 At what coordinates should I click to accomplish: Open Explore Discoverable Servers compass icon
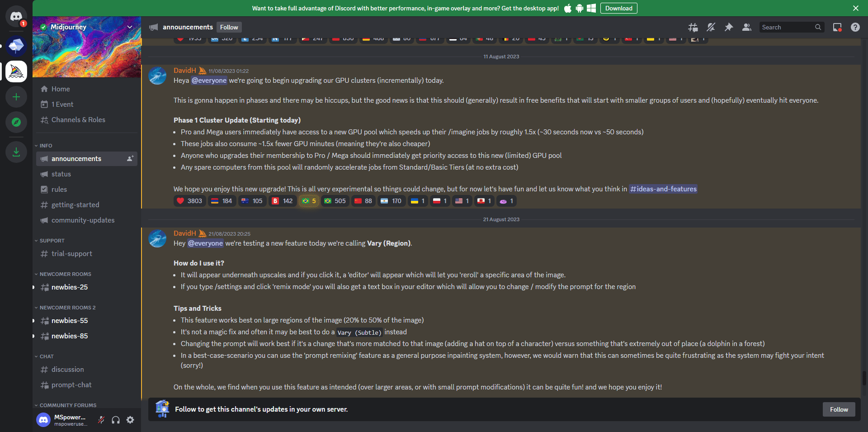(16, 122)
